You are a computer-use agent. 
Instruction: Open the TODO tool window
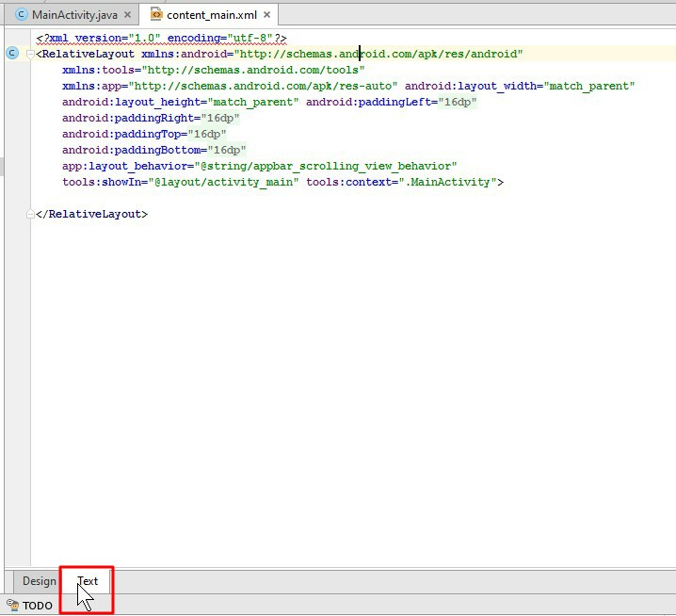pos(30,606)
